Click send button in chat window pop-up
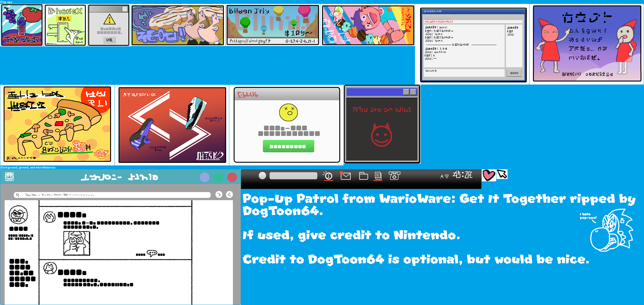This screenshot has height=305, width=644. click(x=514, y=73)
